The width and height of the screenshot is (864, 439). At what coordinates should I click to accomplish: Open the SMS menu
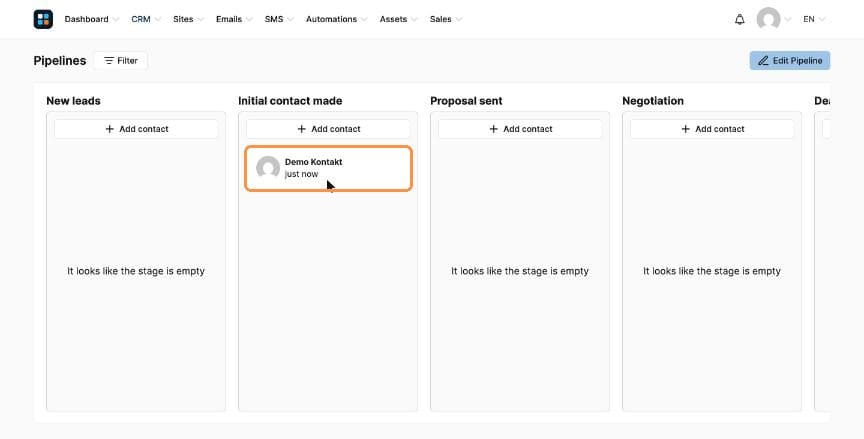pyautogui.click(x=279, y=19)
